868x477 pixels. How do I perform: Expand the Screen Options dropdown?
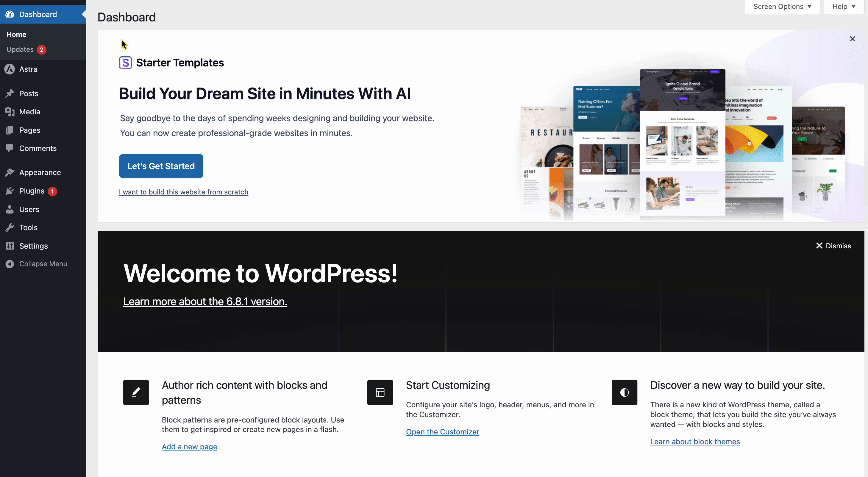tap(782, 7)
